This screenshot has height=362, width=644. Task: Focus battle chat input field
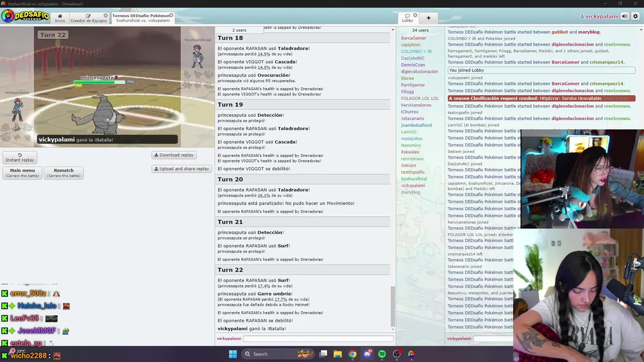click(x=318, y=338)
